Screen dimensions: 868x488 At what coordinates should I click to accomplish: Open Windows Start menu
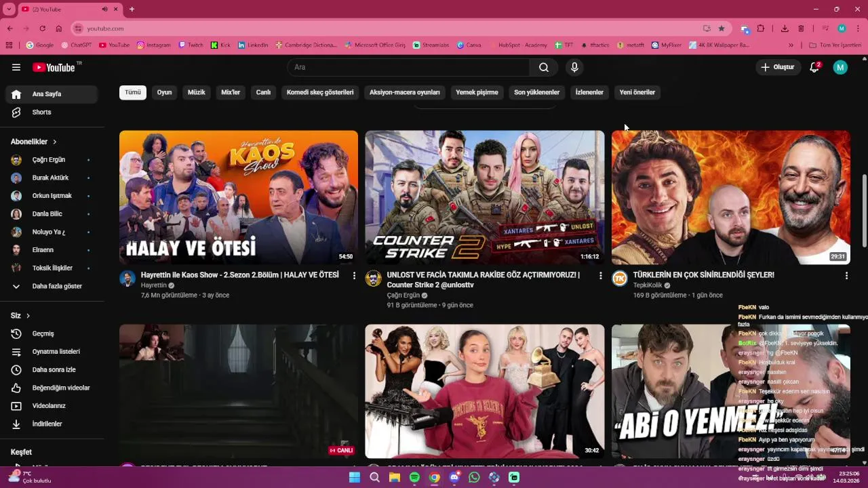click(x=355, y=477)
